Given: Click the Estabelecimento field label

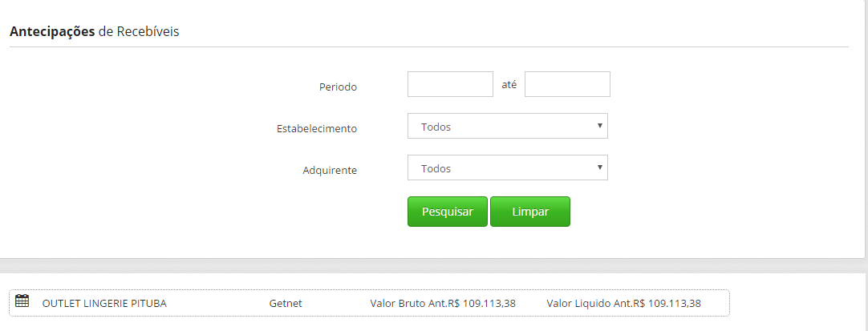Looking at the screenshot, I should click(x=317, y=129).
